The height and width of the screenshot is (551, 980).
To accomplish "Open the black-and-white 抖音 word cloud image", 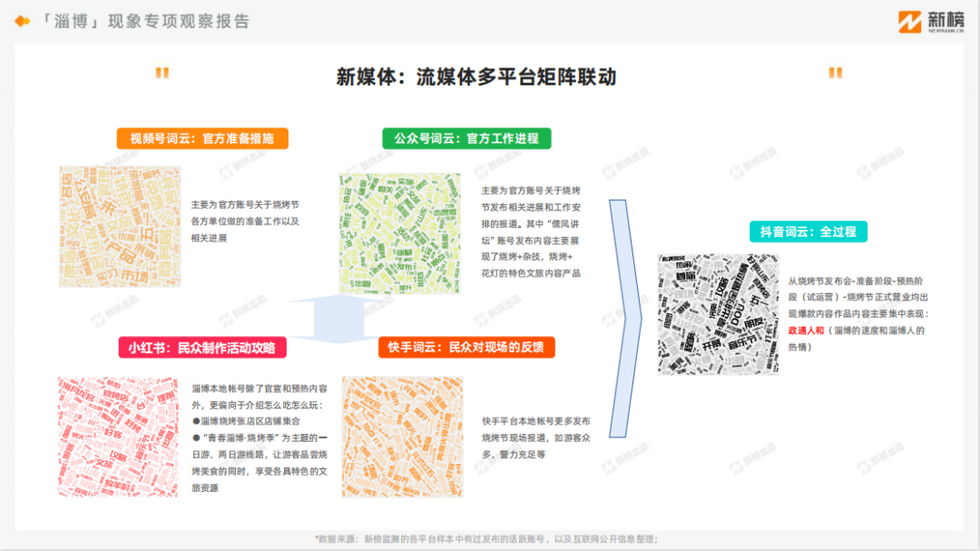I will click(718, 314).
